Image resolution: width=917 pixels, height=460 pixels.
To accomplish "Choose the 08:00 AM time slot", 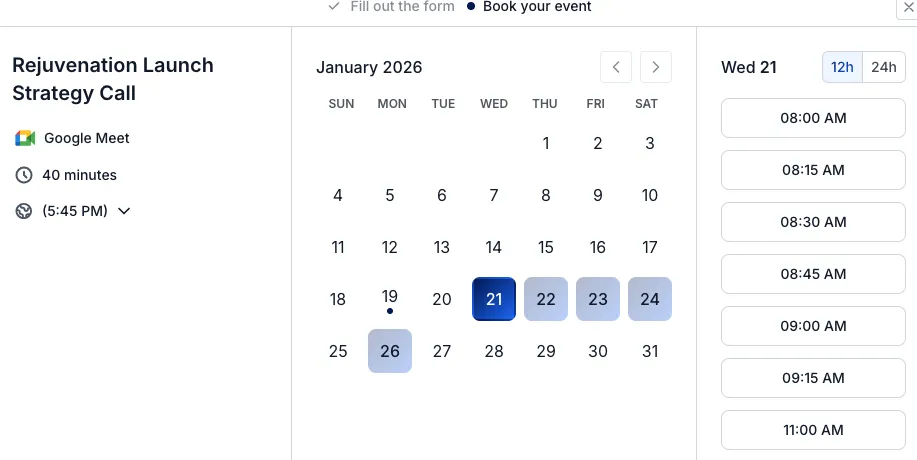I will (813, 118).
